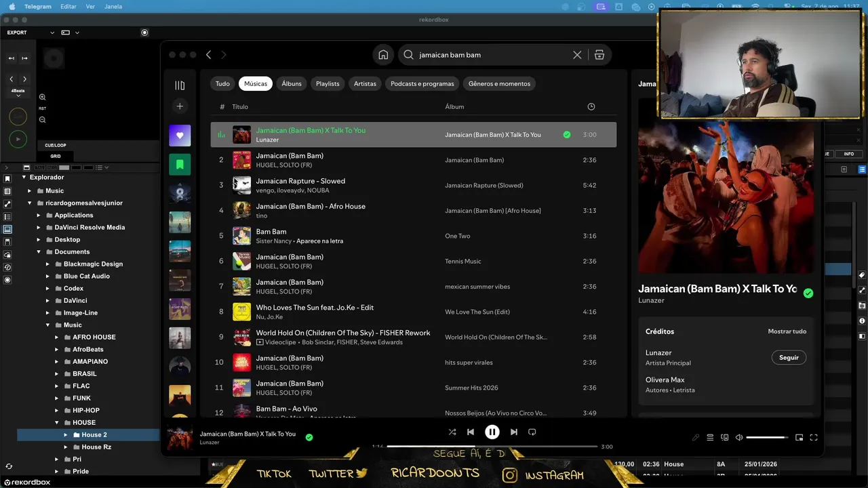Viewport: 868px width, 488px height.
Task: Mute the Spotify volume
Action: (x=739, y=438)
